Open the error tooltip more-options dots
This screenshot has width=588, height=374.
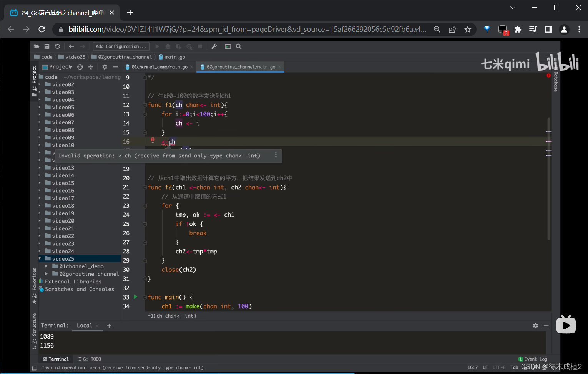(276, 155)
